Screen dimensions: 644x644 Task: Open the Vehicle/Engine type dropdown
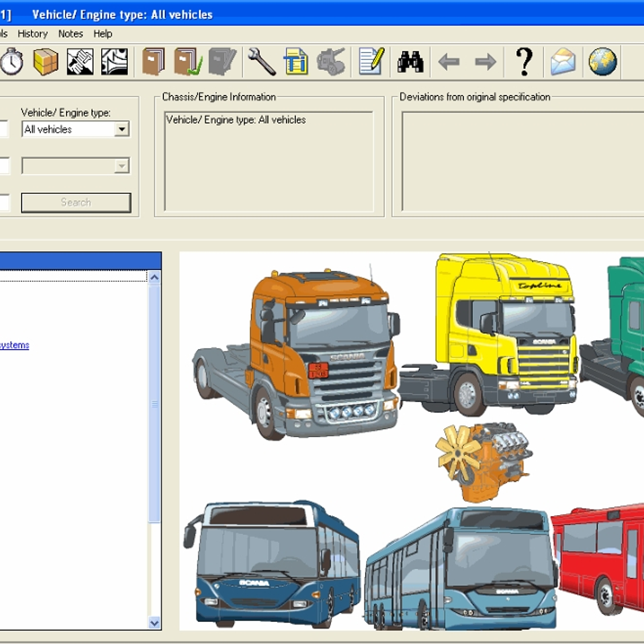click(123, 129)
